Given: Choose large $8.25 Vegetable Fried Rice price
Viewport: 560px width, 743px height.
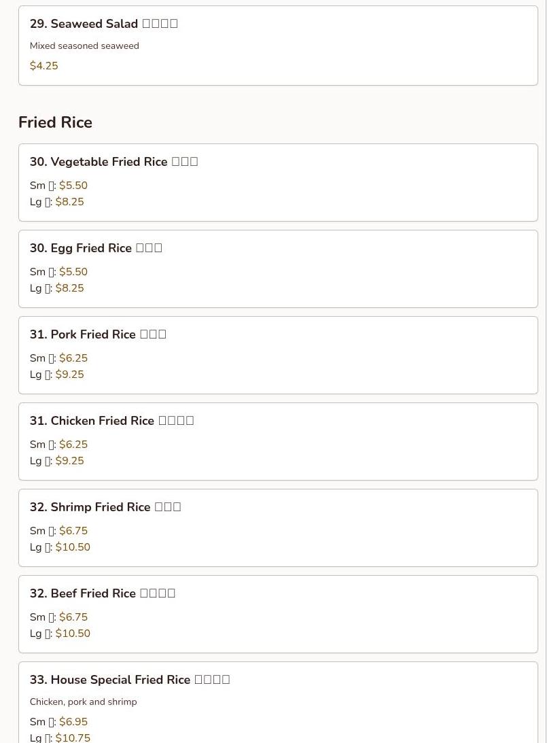Looking at the screenshot, I should [69, 202].
